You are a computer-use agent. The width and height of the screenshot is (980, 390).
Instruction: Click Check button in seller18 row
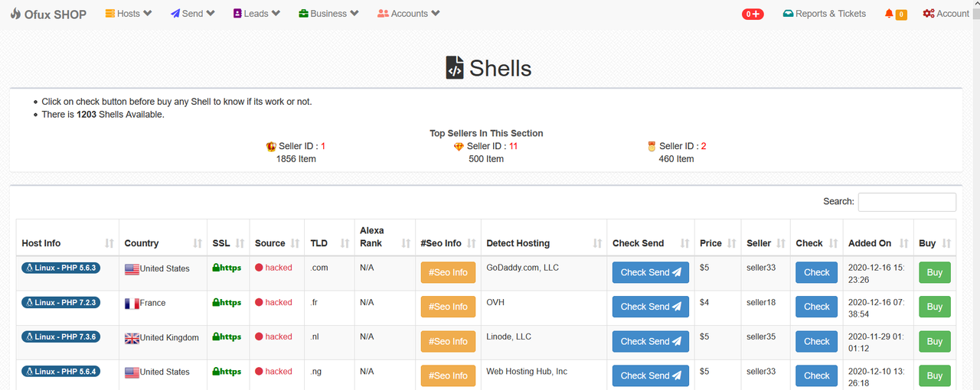(817, 307)
